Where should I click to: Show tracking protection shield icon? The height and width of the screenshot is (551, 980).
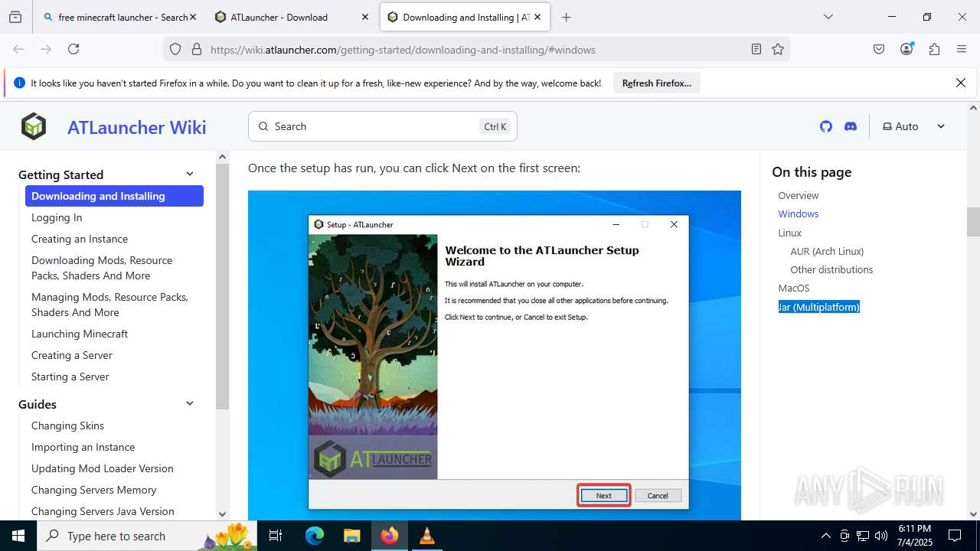(175, 49)
